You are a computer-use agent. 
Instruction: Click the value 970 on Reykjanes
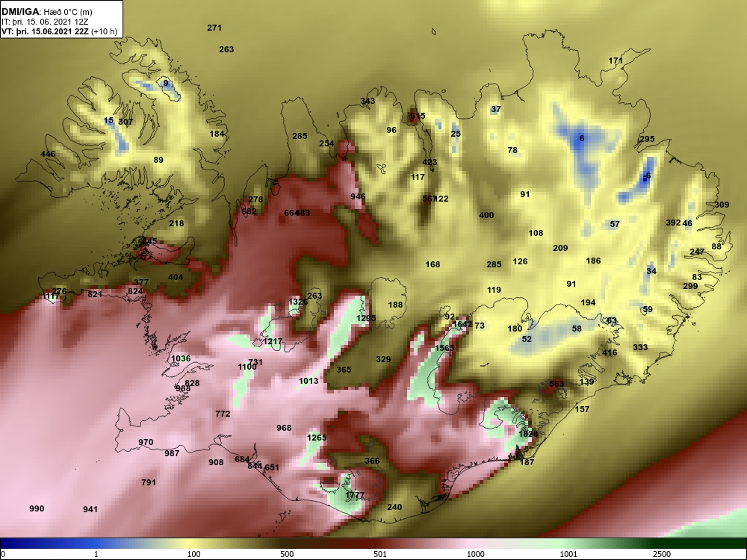(146, 442)
